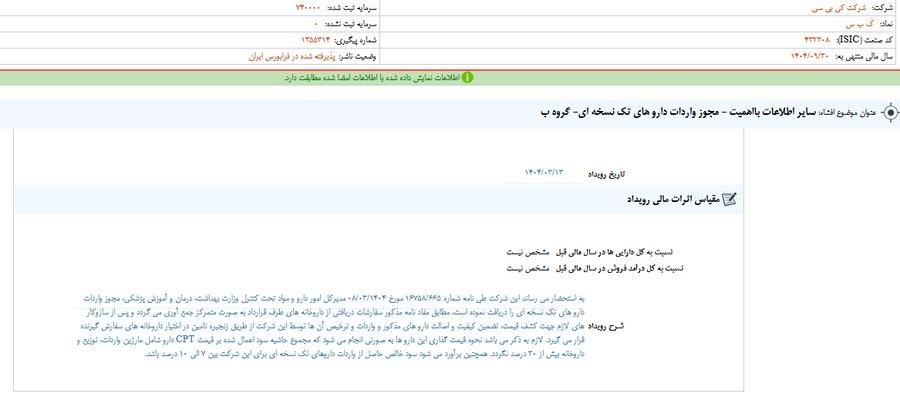The width and height of the screenshot is (900, 407).
Task: Click the label نسبت به کل دارایی ها
Action: pyautogui.click(x=614, y=253)
